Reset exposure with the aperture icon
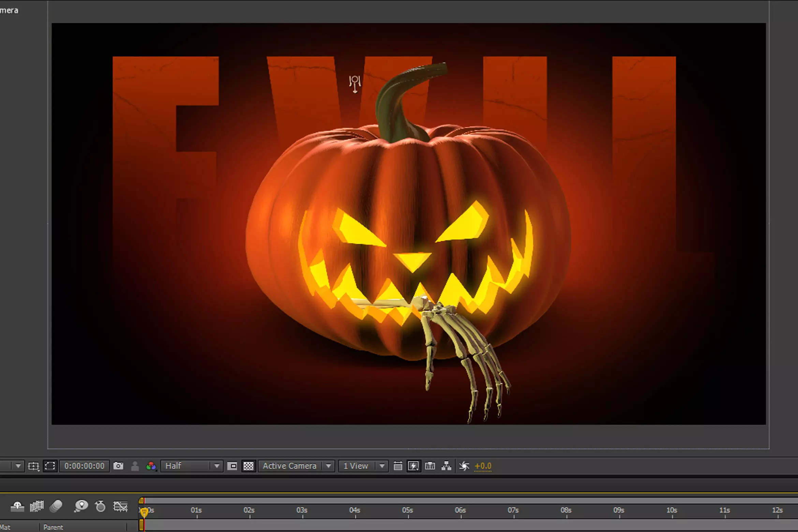798x532 pixels. 464,466
